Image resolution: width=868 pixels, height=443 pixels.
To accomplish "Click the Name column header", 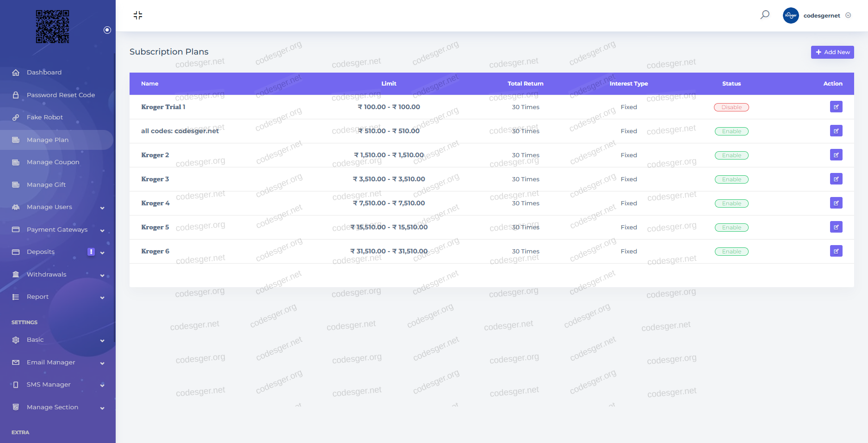I will pyautogui.click(x=149, y=84).
